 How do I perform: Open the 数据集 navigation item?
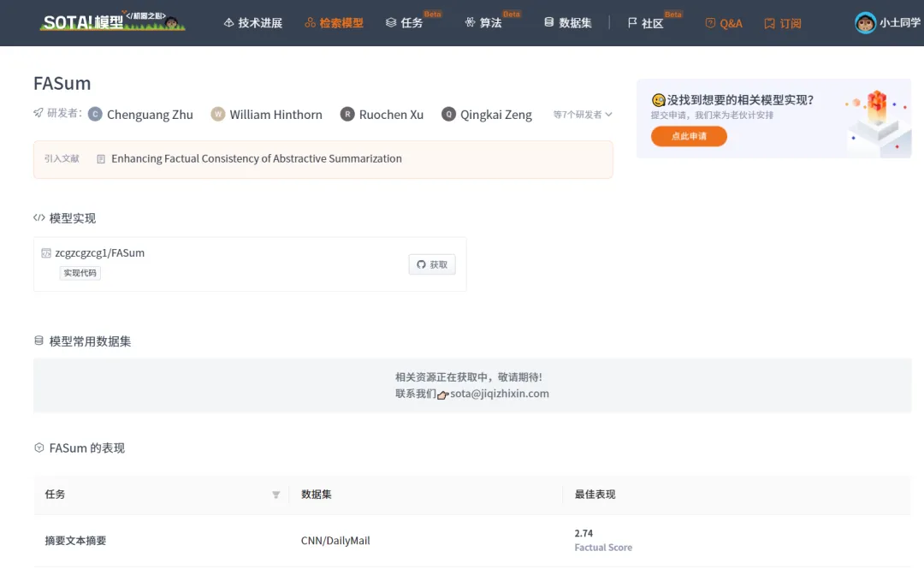567,23
